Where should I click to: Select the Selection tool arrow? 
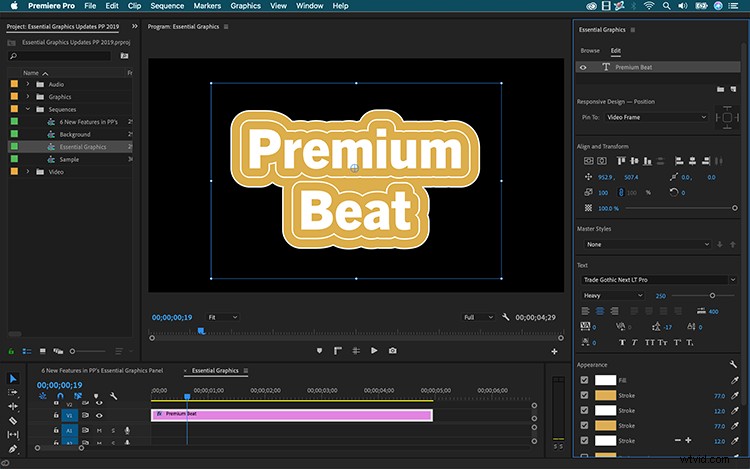[x=13, y=379]
